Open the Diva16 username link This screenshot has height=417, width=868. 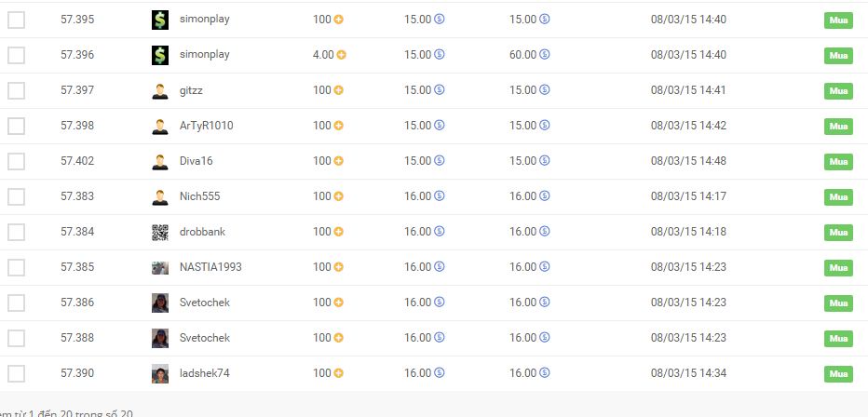196,161
